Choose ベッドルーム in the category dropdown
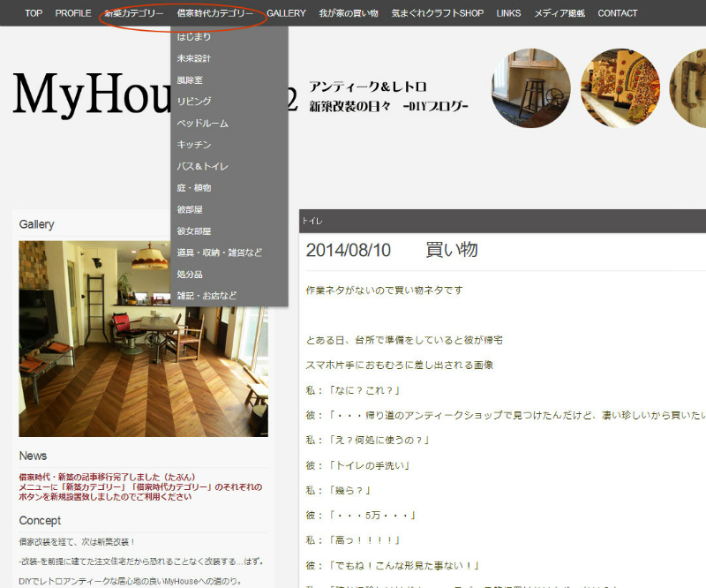Screen dimensions: 706x588 click(202, 124)
